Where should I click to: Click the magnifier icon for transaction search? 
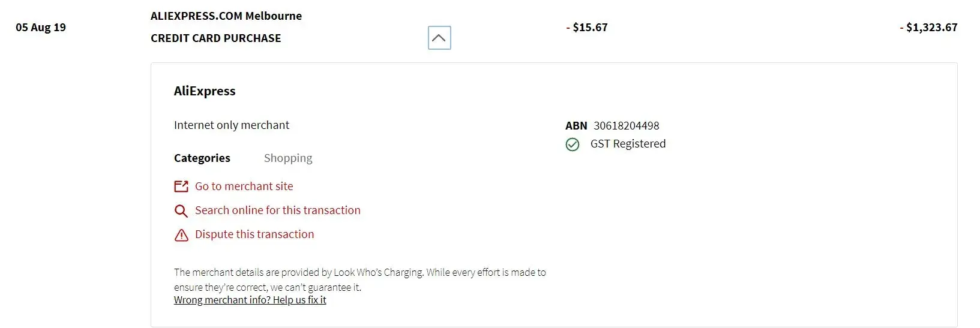(181, 211)
